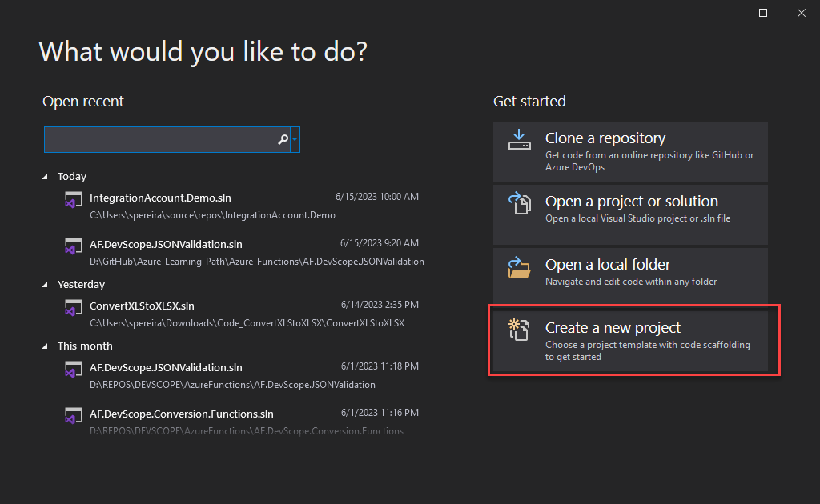Maximize the Visual Studio start window
820x504 pixels.
[763, 13]
